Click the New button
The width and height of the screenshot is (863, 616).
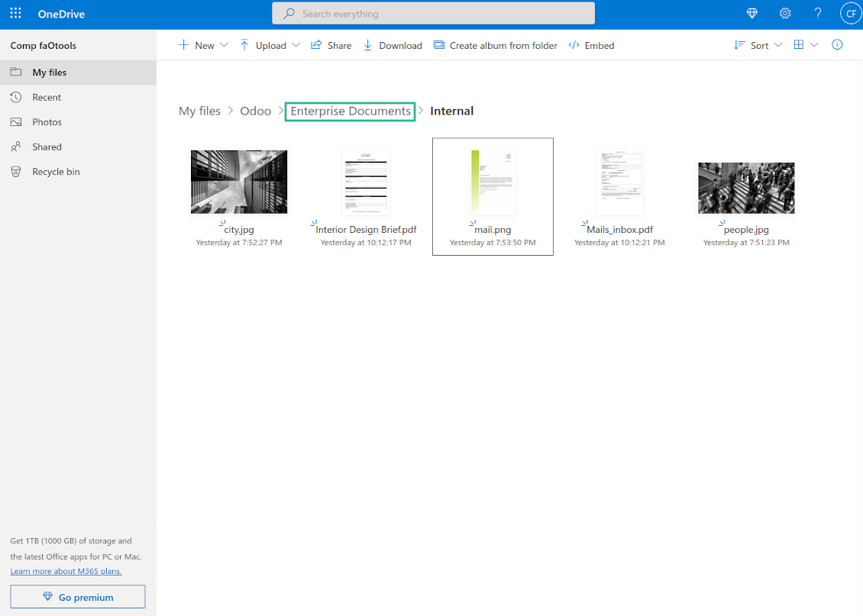(196, 45)
